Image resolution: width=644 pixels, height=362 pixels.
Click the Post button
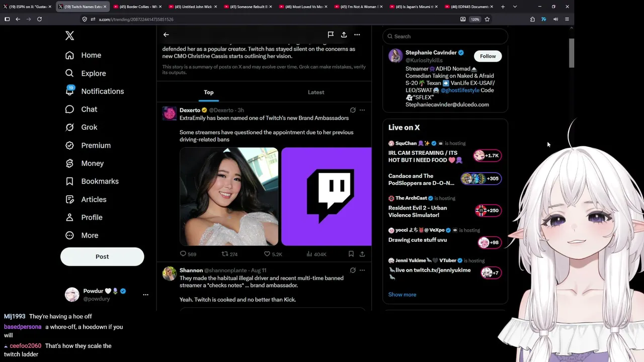[x=102, y=256]
